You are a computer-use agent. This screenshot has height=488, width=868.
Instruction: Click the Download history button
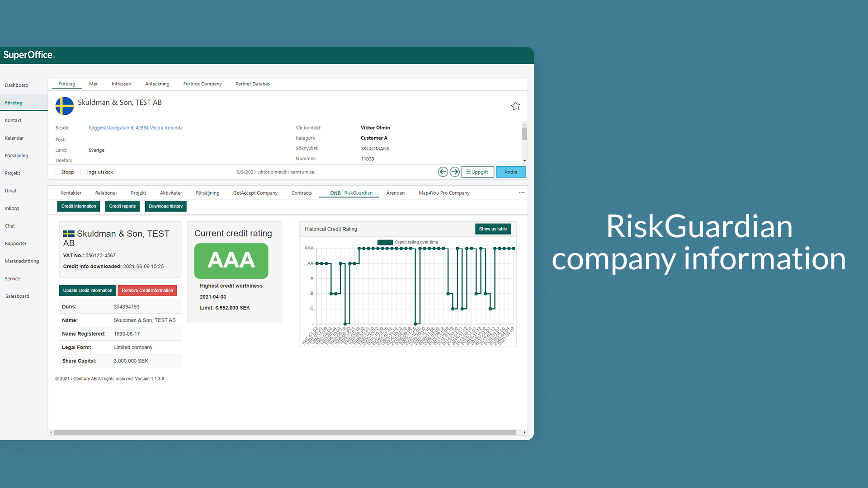165,206
